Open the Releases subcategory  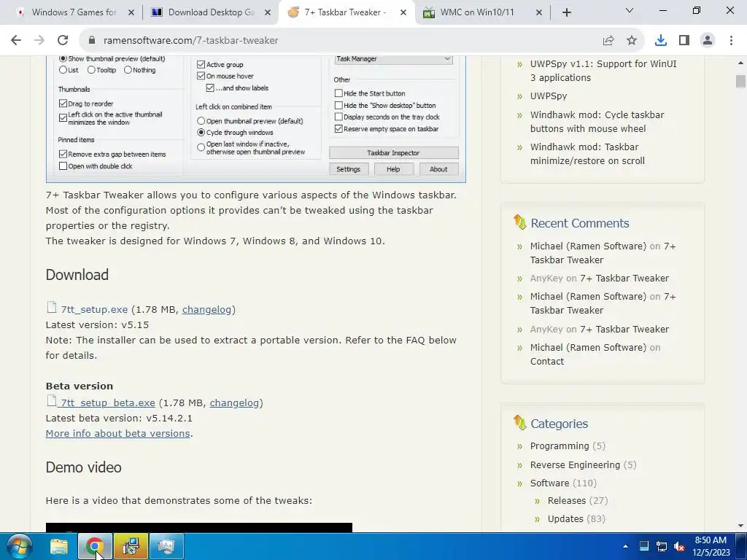[566, 500]
